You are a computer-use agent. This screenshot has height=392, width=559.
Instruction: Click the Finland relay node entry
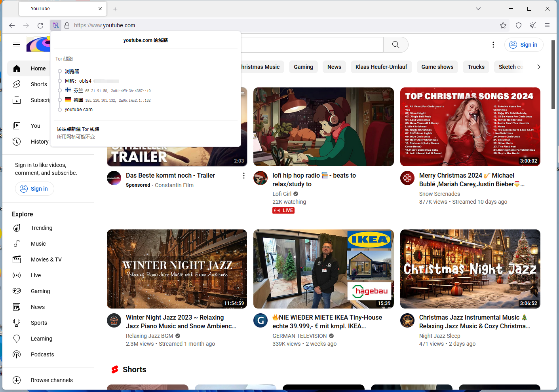coord(108,91)
